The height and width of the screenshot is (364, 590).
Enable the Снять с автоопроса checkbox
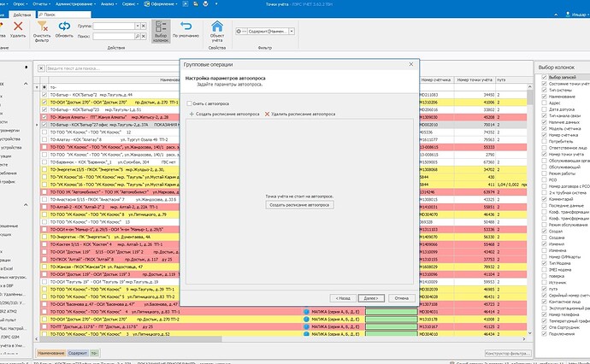pos(188,103)
